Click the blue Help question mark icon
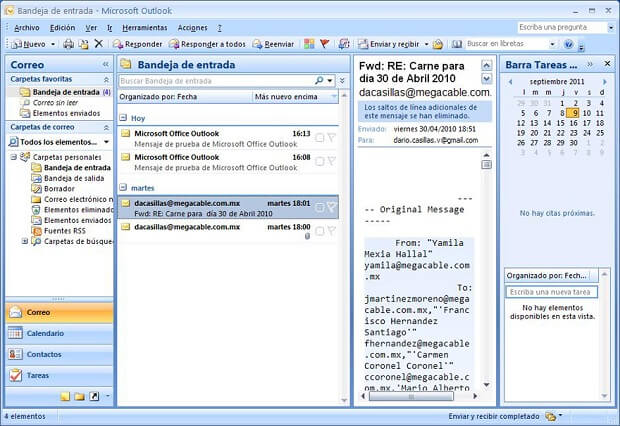 569,44
